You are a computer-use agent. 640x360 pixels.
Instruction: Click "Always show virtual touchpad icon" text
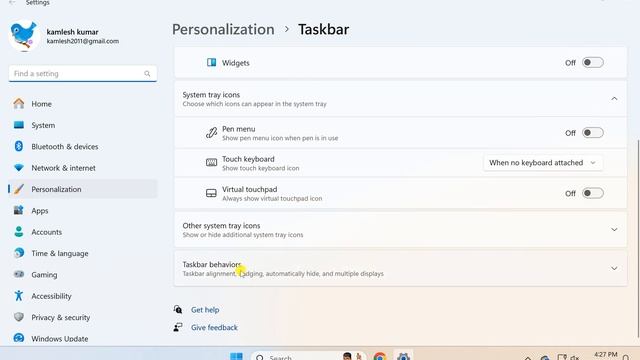[x=272, y=198]
